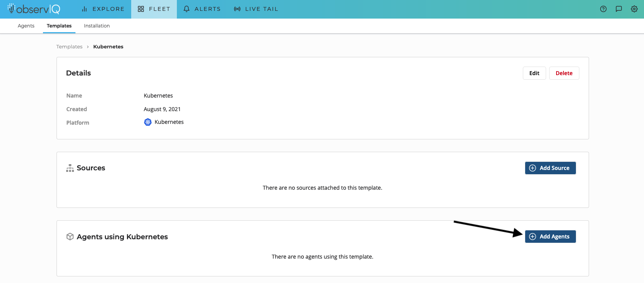Click the Details heading

79,73
